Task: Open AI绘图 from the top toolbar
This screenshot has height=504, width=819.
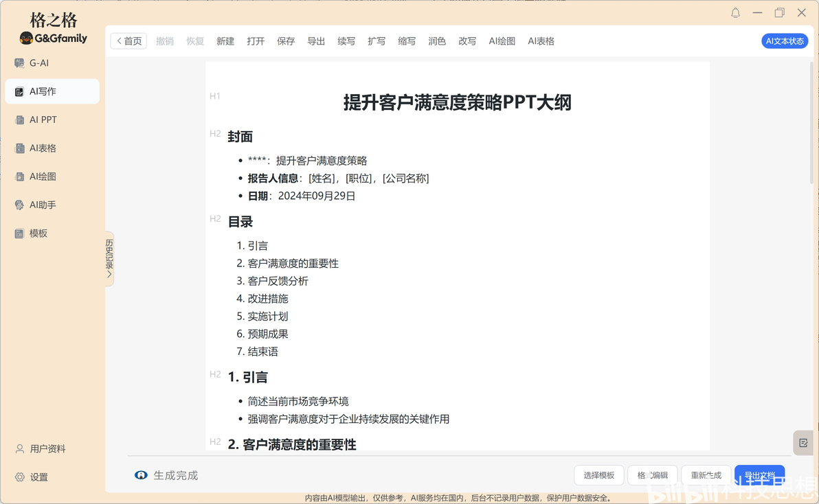Action: [x=502, y=41]
